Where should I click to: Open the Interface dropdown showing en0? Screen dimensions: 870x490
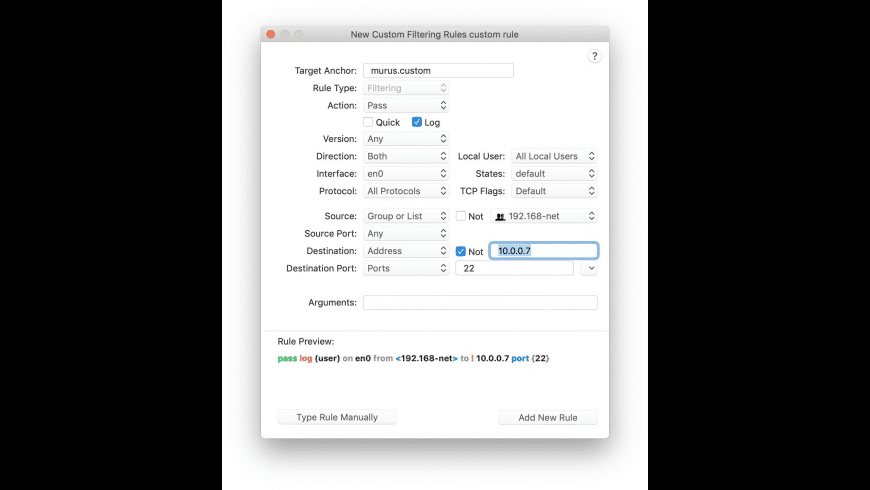[406, 174]
